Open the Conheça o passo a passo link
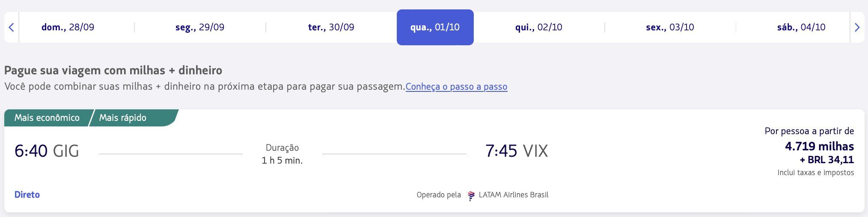This screenshot has height=217, width=868. pos(456,87)
